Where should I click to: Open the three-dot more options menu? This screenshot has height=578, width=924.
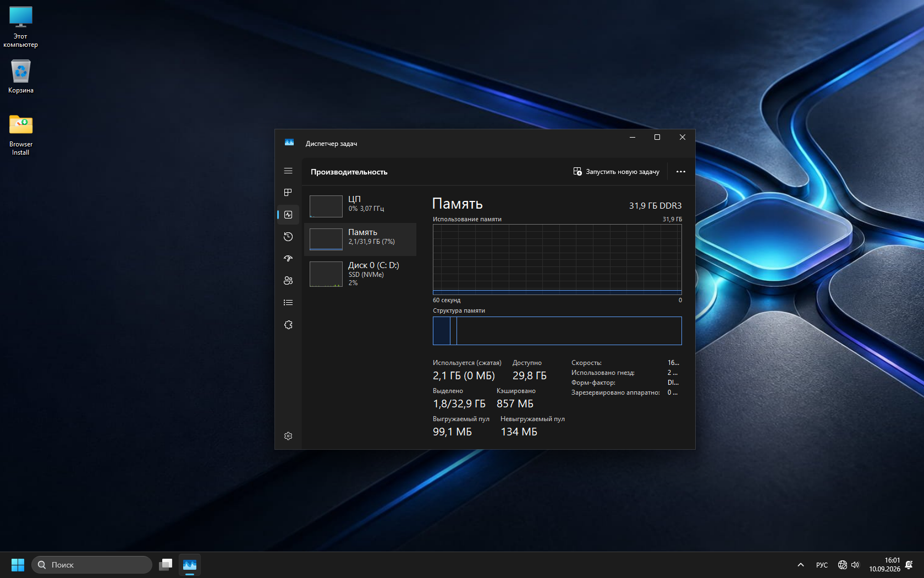pyautogui.click(x=681, y=172)
